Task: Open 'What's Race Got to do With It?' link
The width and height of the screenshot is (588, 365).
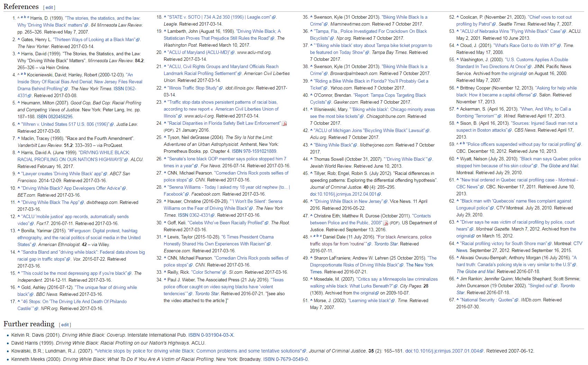Action: click(x=524, y=46)
